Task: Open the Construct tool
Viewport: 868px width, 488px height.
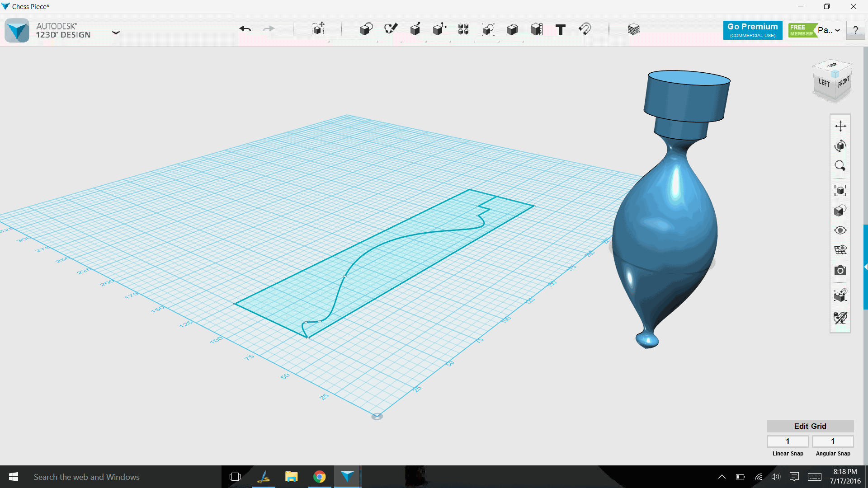Action: tap(415, 29)
